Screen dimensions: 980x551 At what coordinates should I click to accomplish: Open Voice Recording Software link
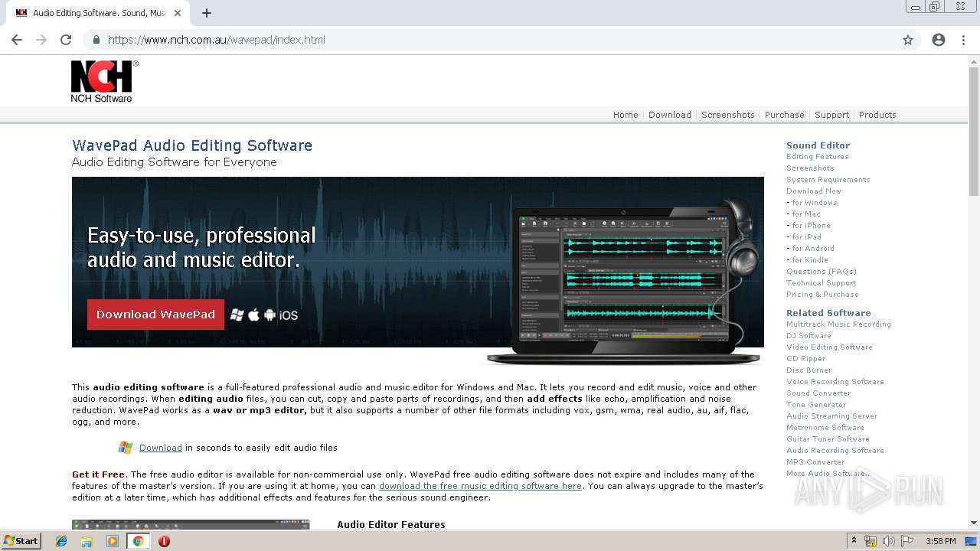835,382
